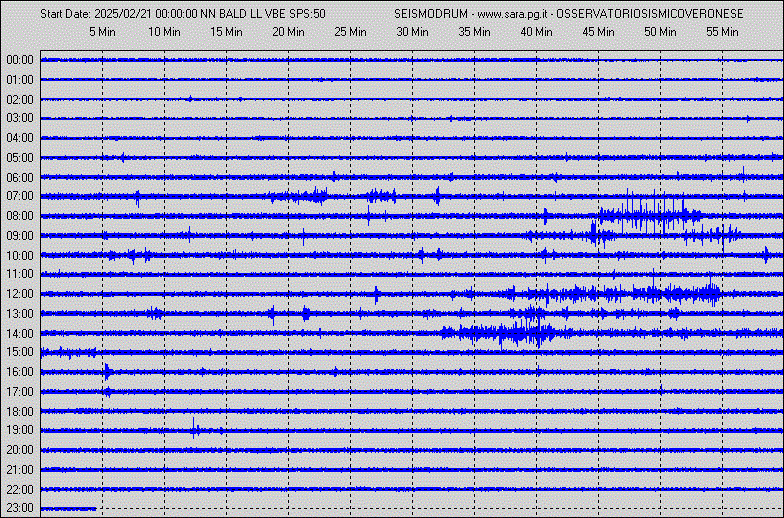This screenshot has height=518, width=784.
Task: Click the 06:00 hour trace label
Action: click(x=20, y=178)
